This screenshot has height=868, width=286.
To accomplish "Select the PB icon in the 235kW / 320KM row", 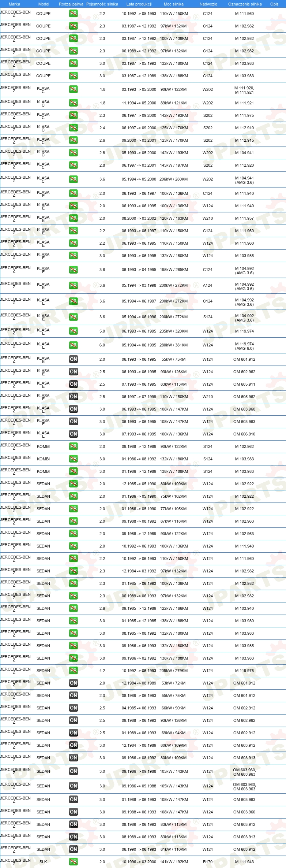I will pyautogui.click(x=74, y=331).
